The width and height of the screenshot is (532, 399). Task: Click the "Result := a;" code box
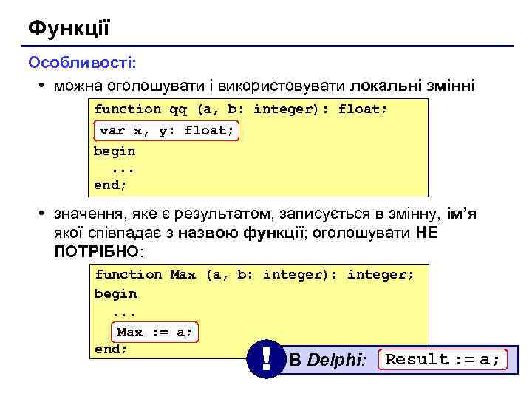click(443, 359)
